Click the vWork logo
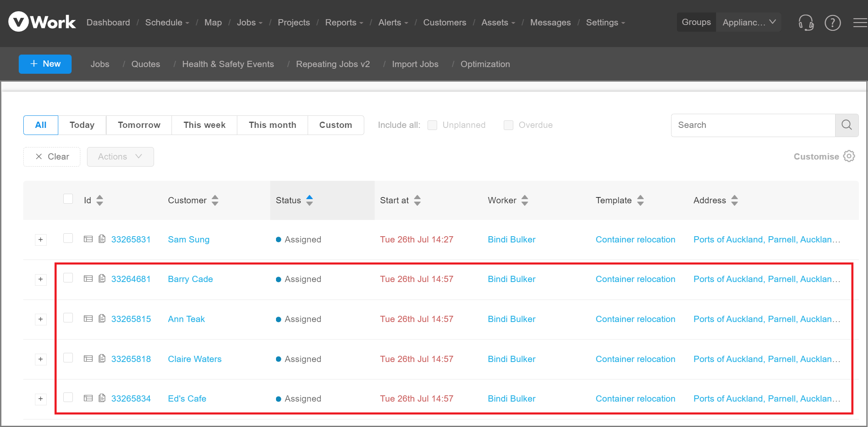Image resolution: width=868 pixels, height=427 pixels. pyautogui.click(x=42, y=22)
